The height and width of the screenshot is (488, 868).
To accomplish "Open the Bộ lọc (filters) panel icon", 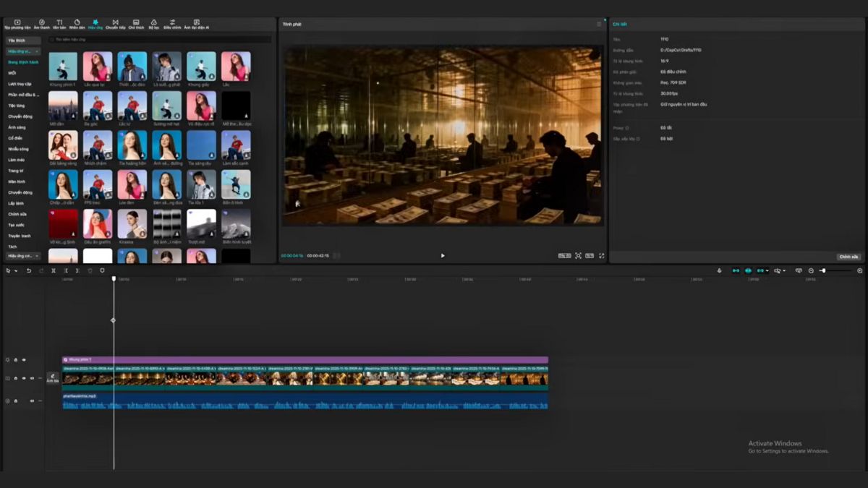I will pos(153,23).
